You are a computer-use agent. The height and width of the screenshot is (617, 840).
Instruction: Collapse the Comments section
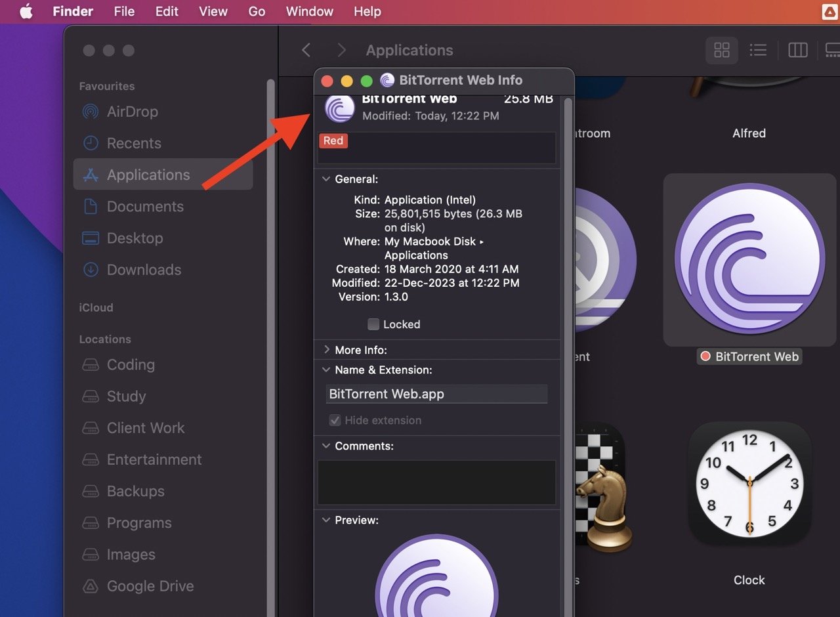click(326, 446)
